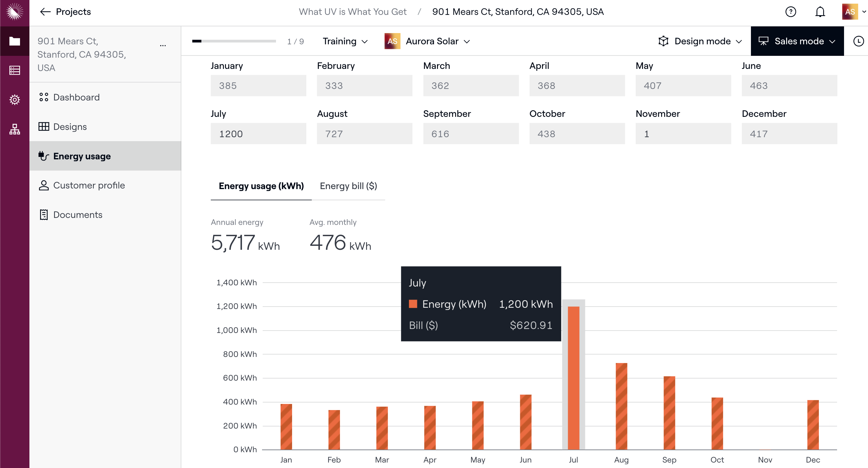This screenshot has height=468, width=868.
Task: Open the Customer profile page
Action: [89, 185]
